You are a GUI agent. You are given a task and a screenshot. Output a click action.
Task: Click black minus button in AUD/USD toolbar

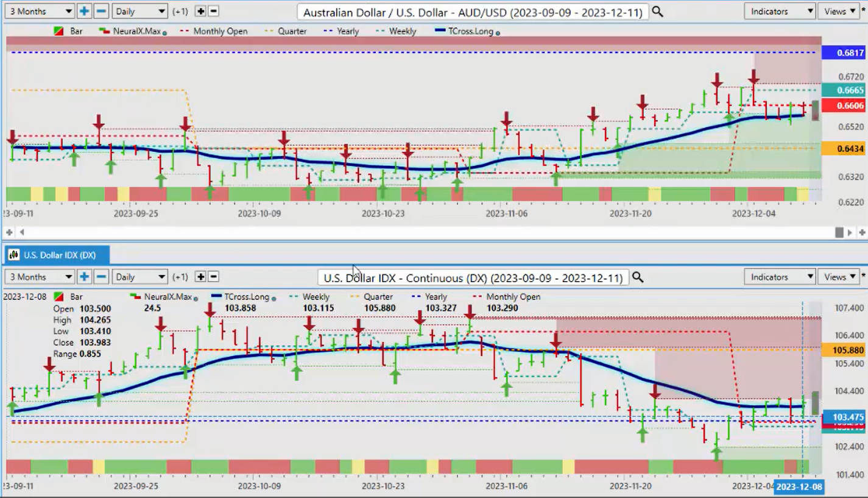coord(214,11)
